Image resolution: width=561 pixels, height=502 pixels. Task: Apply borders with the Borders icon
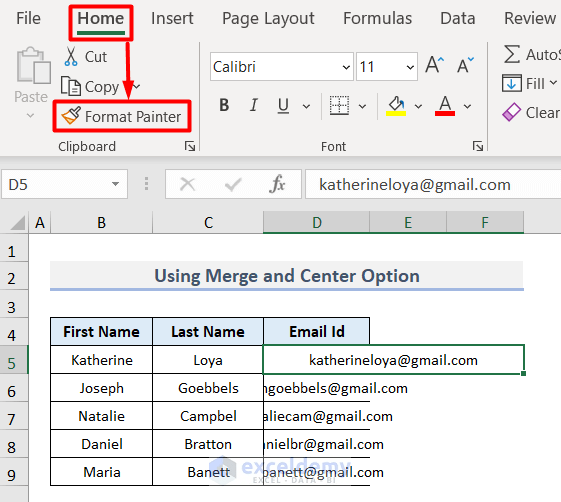(x=339, y=106)
